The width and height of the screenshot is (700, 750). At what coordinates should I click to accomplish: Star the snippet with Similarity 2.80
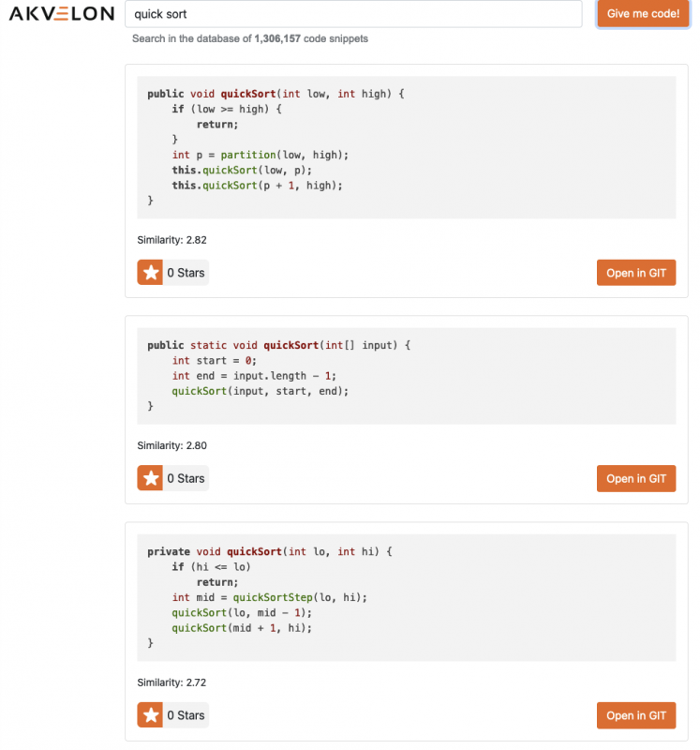(x=150, y=478)
